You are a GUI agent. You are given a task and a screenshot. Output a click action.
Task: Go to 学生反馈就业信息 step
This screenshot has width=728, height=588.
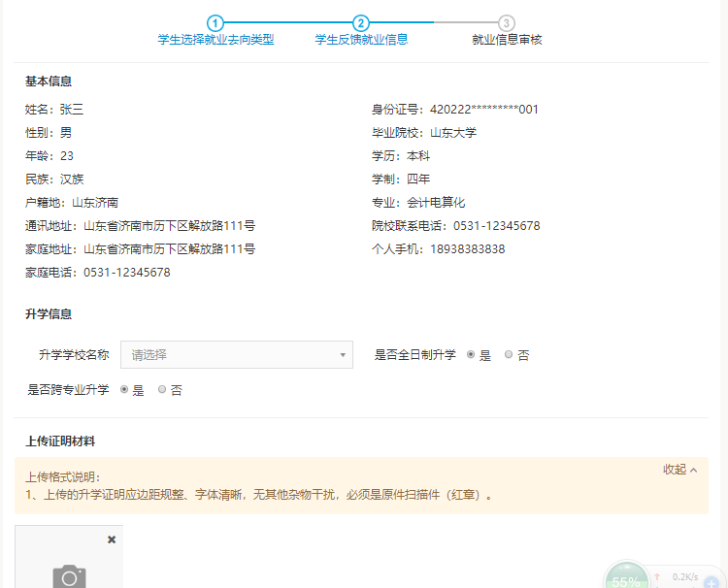click(x=361, y=40)
